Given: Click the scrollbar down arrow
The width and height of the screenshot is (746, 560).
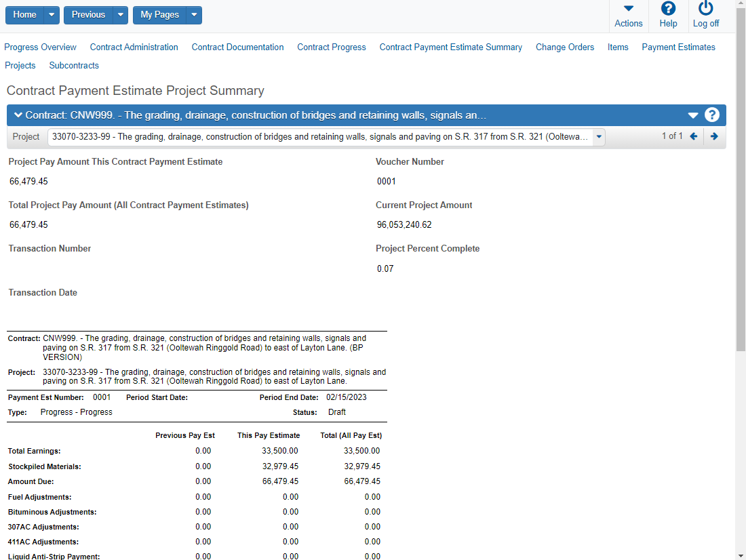Looking at the screenshot, I should pyautogui.click(x=741, y=556).
